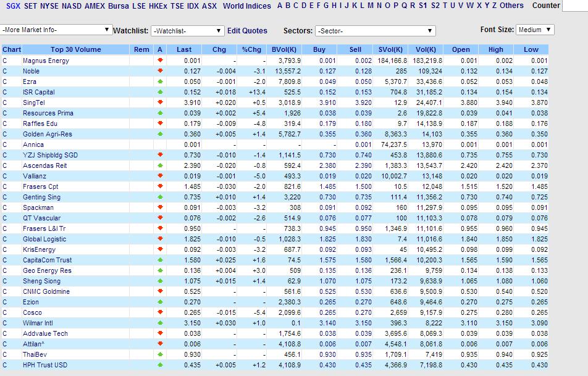Switch to the SET market tab

(30, 6)
